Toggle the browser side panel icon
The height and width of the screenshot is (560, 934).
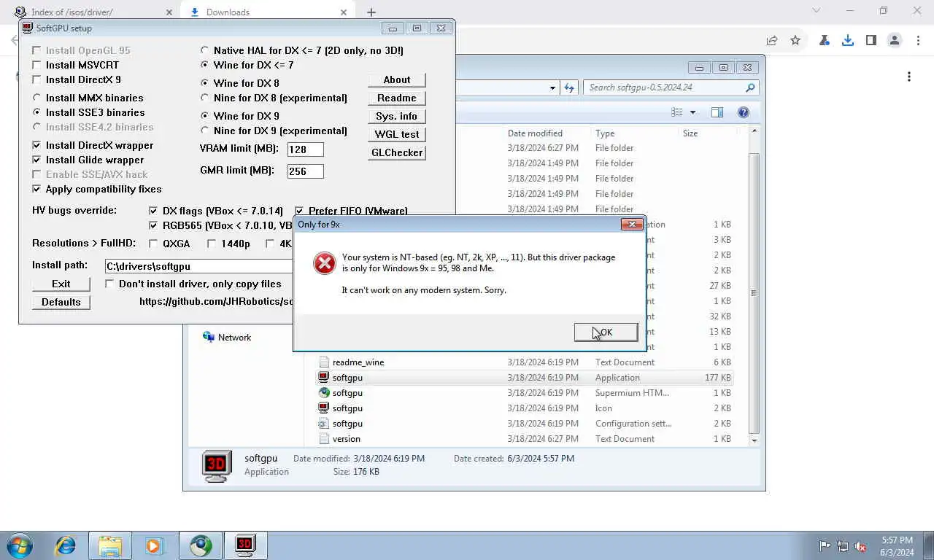[x=871, y=41]
